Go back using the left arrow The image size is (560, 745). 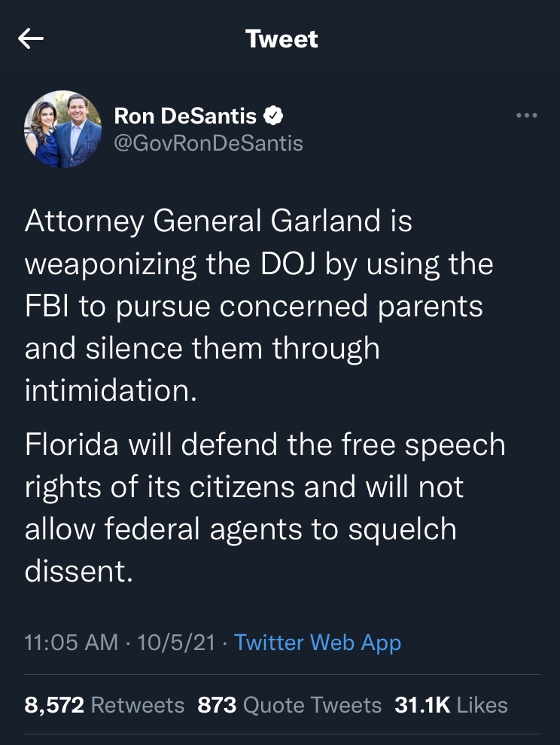click(32, 39)
